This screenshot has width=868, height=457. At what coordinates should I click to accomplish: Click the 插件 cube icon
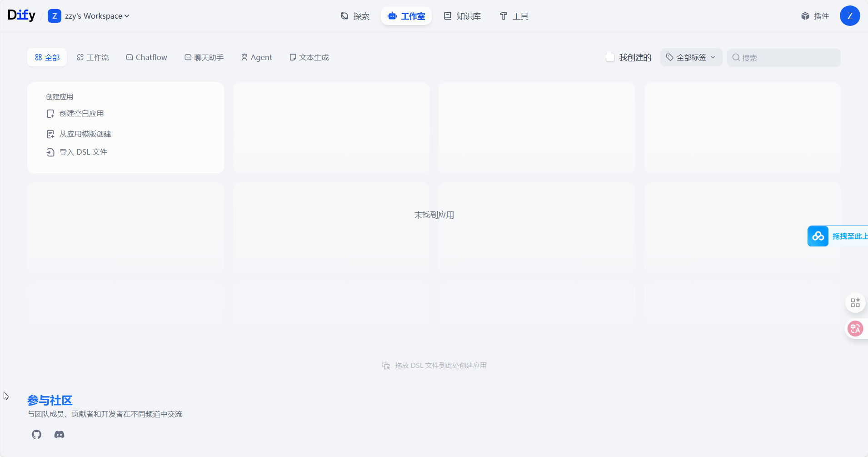pos(805,16)
